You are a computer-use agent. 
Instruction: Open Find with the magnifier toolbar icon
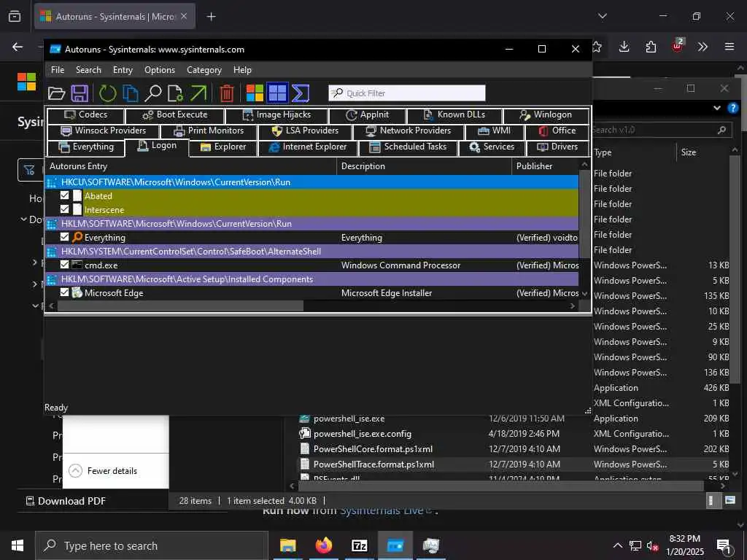153,93
